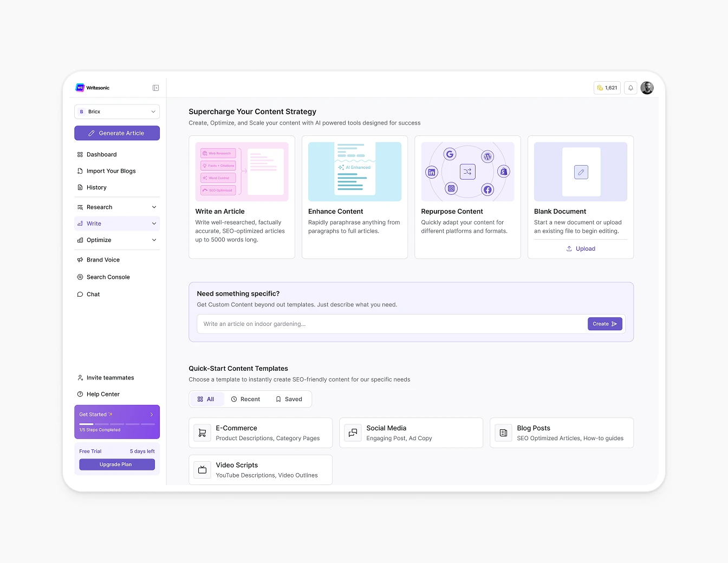
Task: Collapse the sidebar with the panel toggle
Action: 155,87
